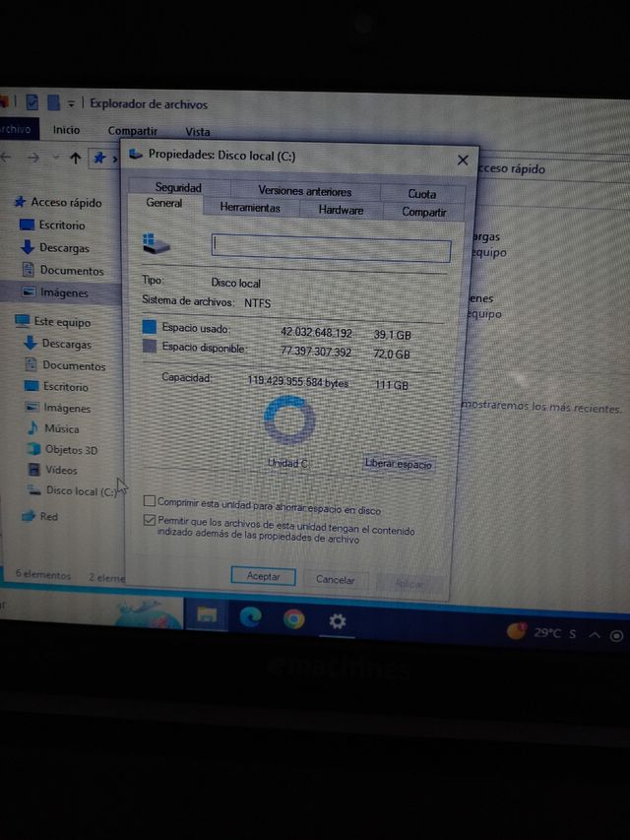Open the Hardware tab
The image size is (630, 840).
click(342, 210)
